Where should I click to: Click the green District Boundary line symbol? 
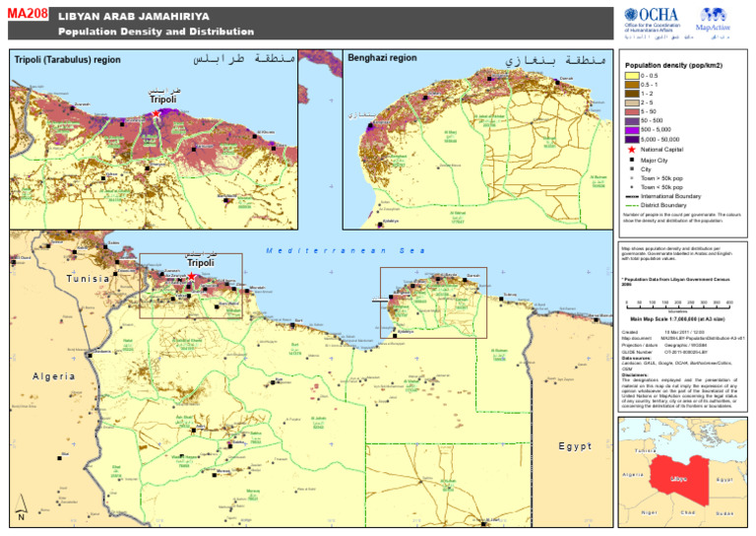[631, 205]
